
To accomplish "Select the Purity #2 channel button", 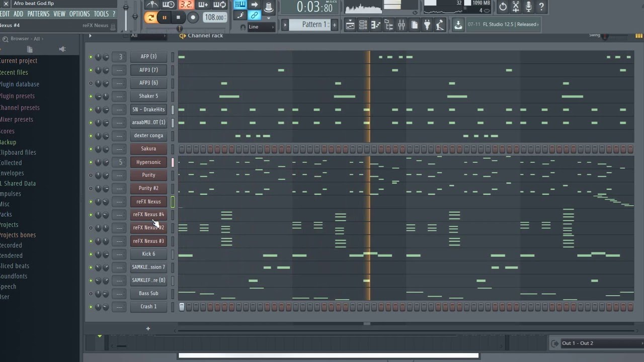I will click(148, 189).
